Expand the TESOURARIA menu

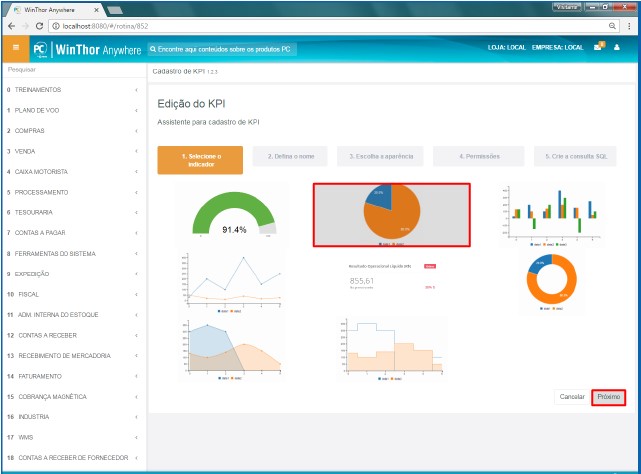74,212
